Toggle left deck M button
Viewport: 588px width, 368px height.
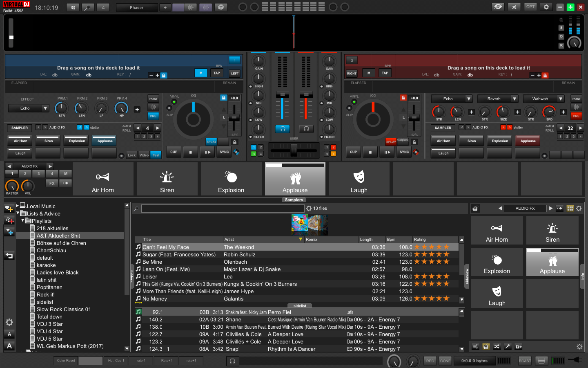click(201, 73)
